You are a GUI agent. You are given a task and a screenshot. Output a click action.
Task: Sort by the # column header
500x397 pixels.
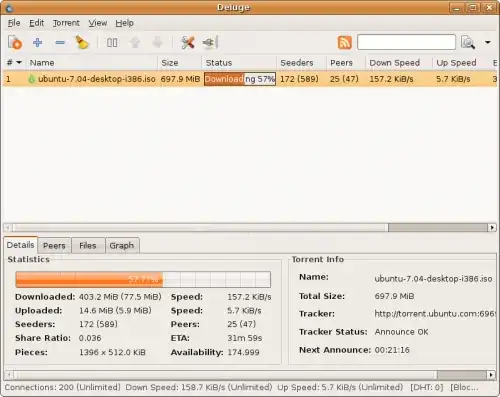click(14, 63)
